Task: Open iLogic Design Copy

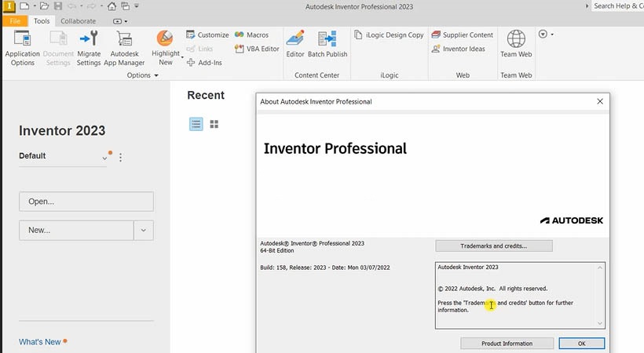Action: coord(389,35)
